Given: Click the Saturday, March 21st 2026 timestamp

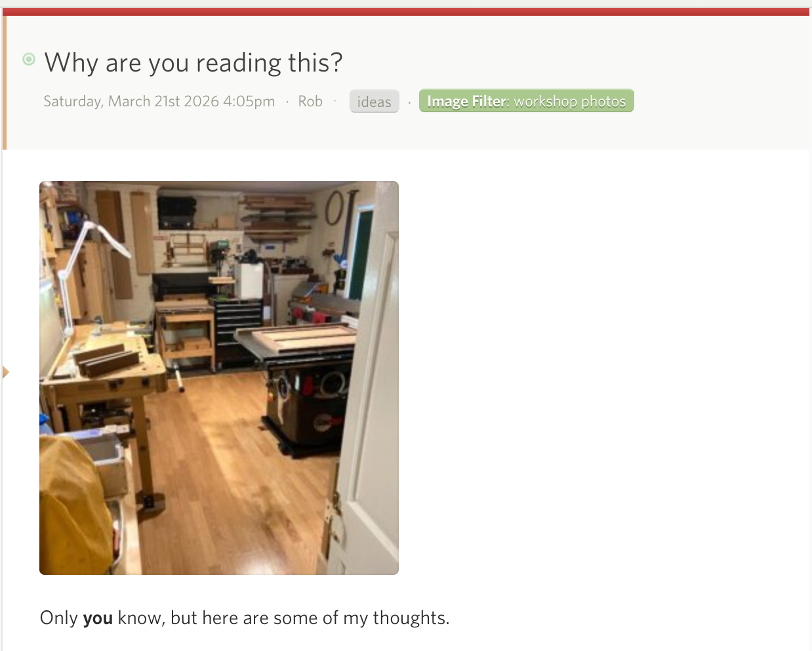Looking at the screenshot, I should click(159, 101).
